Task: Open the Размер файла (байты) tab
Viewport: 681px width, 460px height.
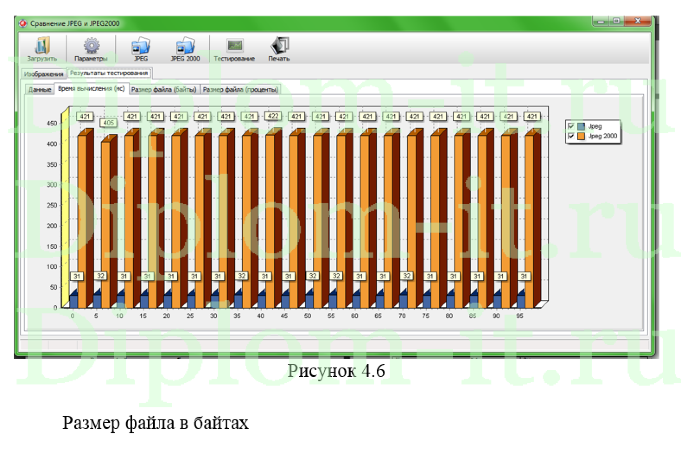Action: [x=164, y=89]
